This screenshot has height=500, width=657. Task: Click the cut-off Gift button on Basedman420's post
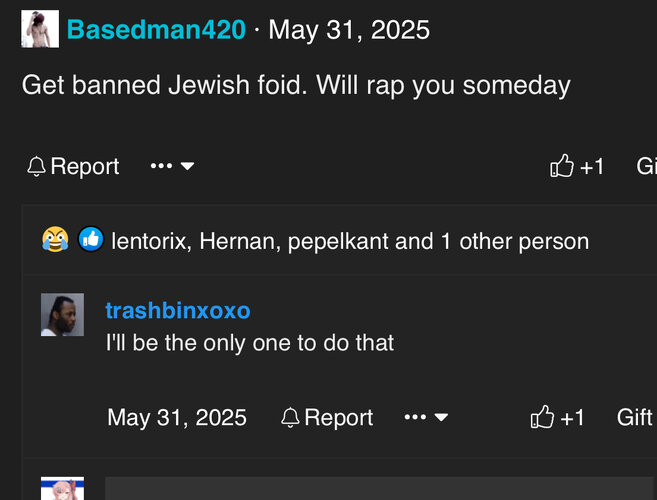[646, 166]
